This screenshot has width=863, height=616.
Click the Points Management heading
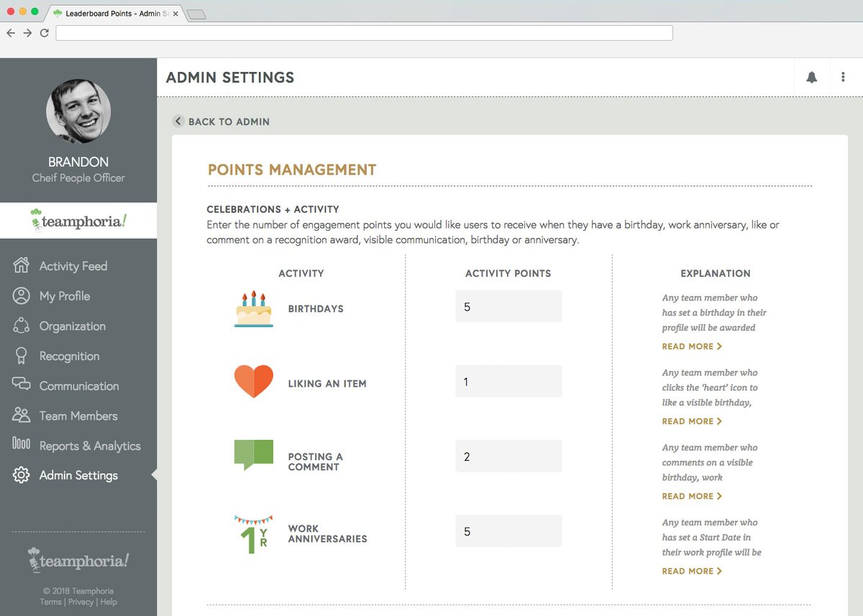(x=292, y=170)
